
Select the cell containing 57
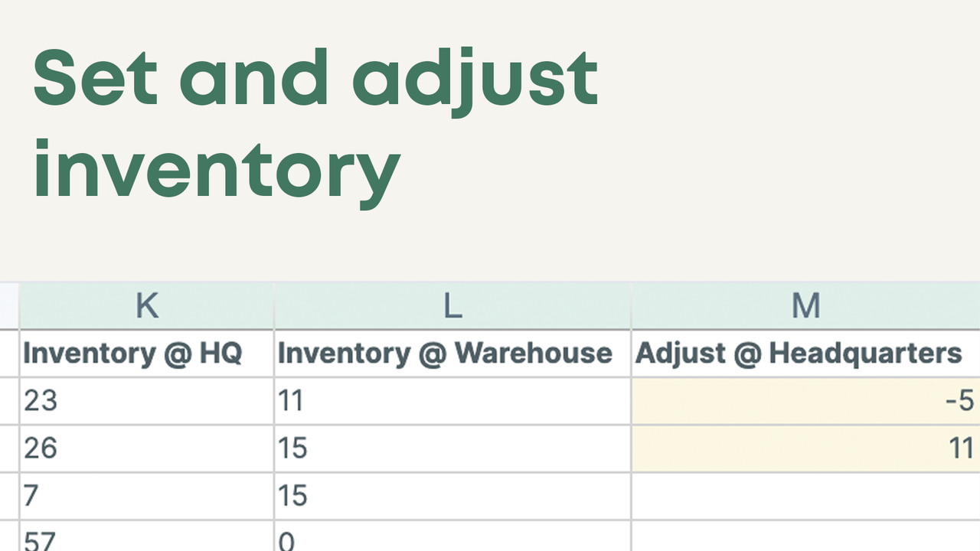click(145, 540)
